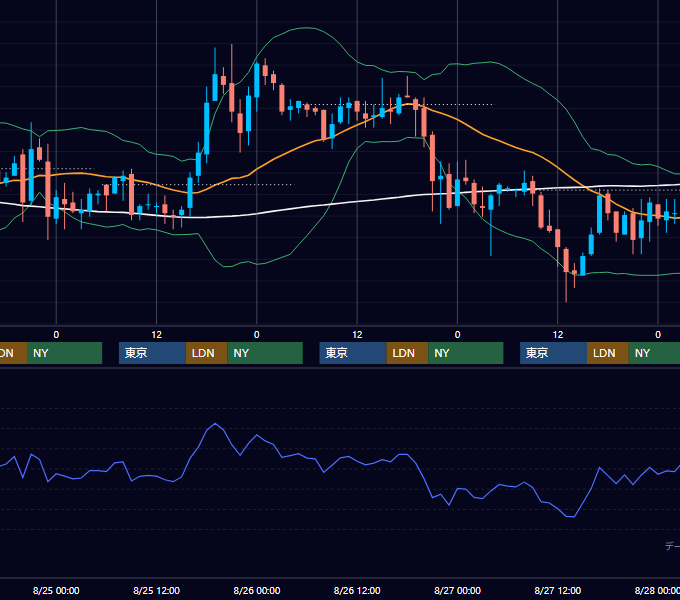This screenshot has height=600, width=680.
Task: Click the NY block spanning 8/27 00:00
Action: [466, 353]
